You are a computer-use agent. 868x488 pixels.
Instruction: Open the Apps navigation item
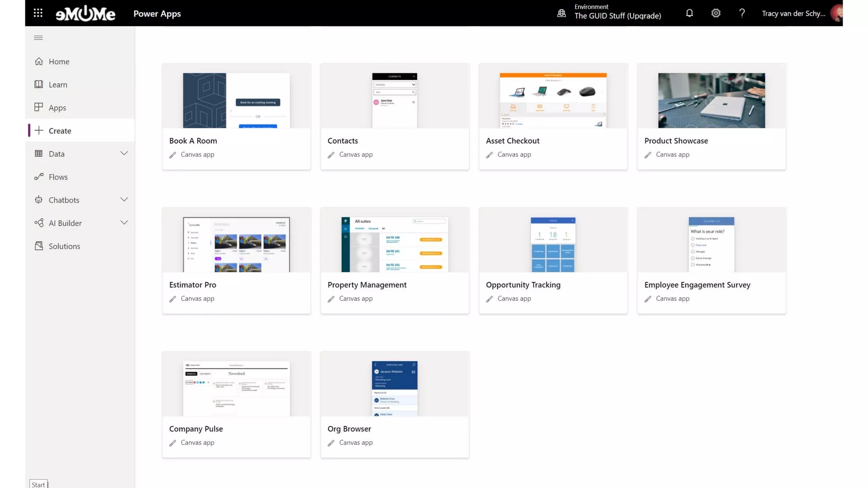[x=57, y=108]
